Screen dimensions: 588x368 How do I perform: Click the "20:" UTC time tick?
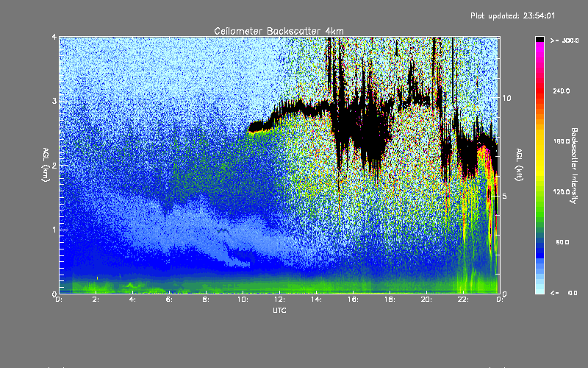(426, 300)
